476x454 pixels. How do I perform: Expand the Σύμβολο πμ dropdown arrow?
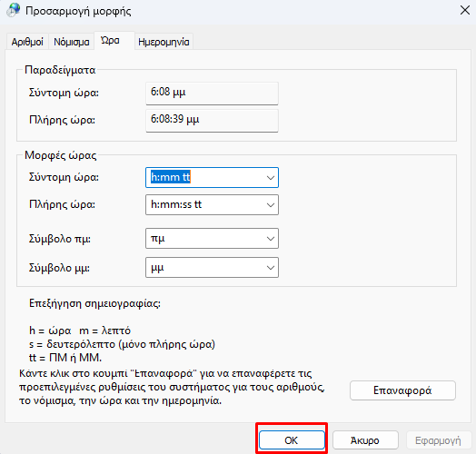271,239
